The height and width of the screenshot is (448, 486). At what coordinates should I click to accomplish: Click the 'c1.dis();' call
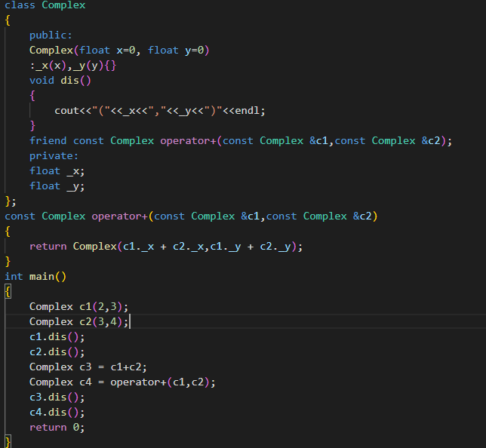click(x=57, y=337)
